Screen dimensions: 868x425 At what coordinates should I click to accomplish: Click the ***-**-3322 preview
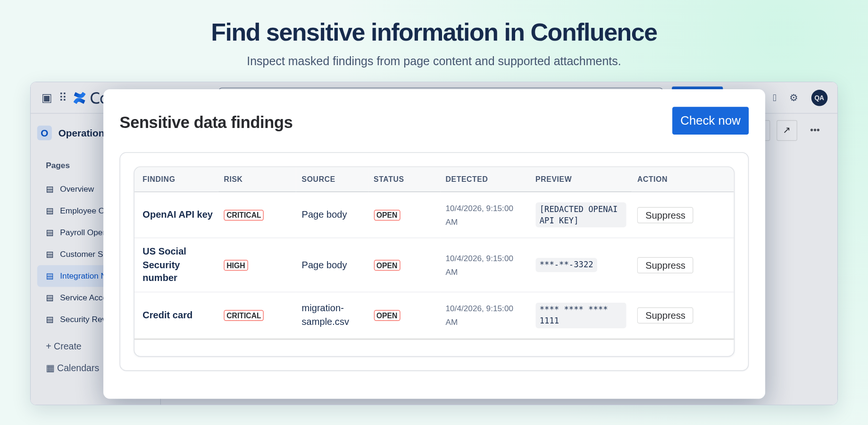(x=566, y=264)
